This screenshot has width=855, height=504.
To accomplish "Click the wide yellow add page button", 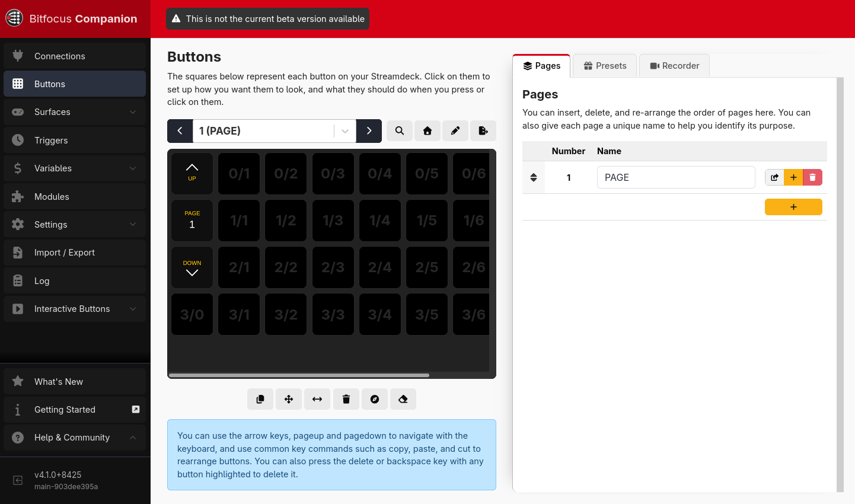I will pos(793,207).
